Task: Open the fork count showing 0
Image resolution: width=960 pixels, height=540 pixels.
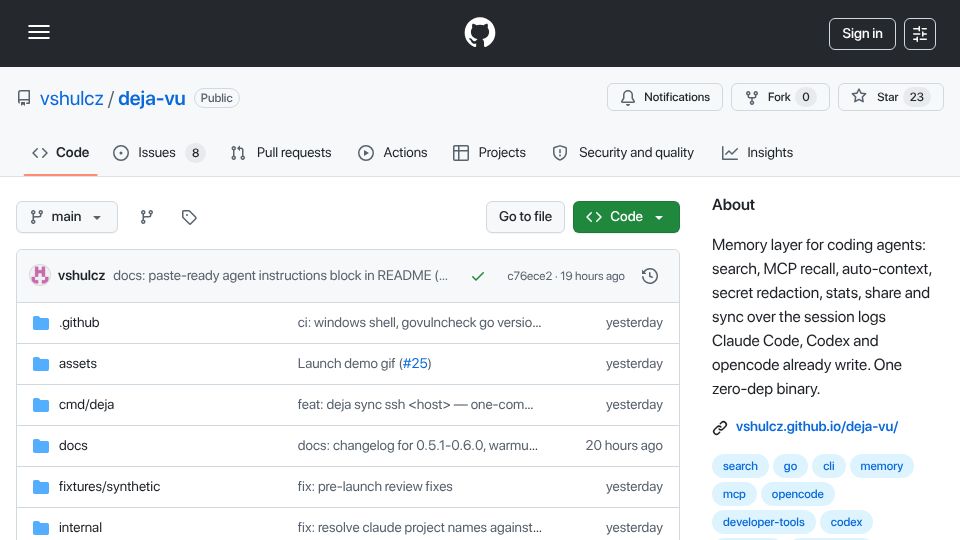Action: [806, 97]
